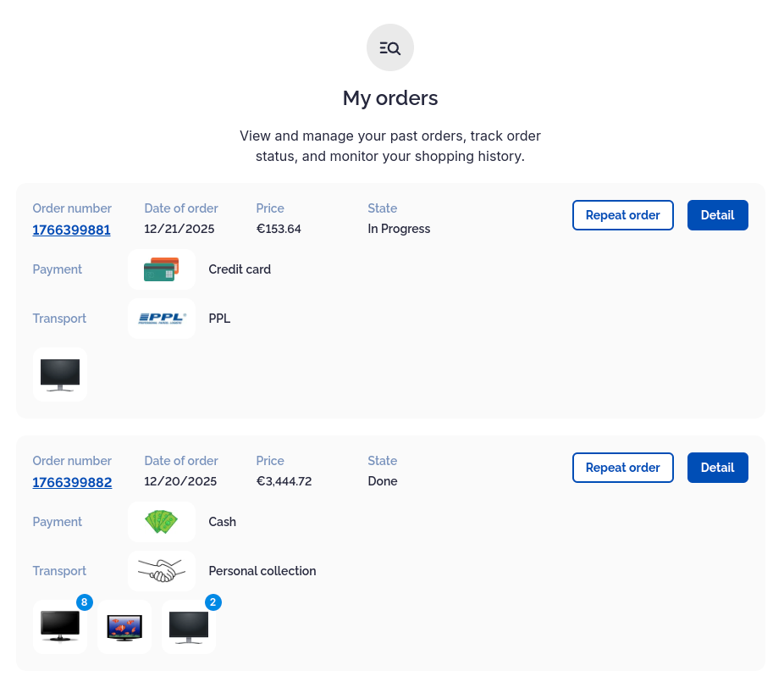Click the quantity badge showing 8
This screenshot has height=682, width=784.
pyautogui.click(x=84, y=602)
